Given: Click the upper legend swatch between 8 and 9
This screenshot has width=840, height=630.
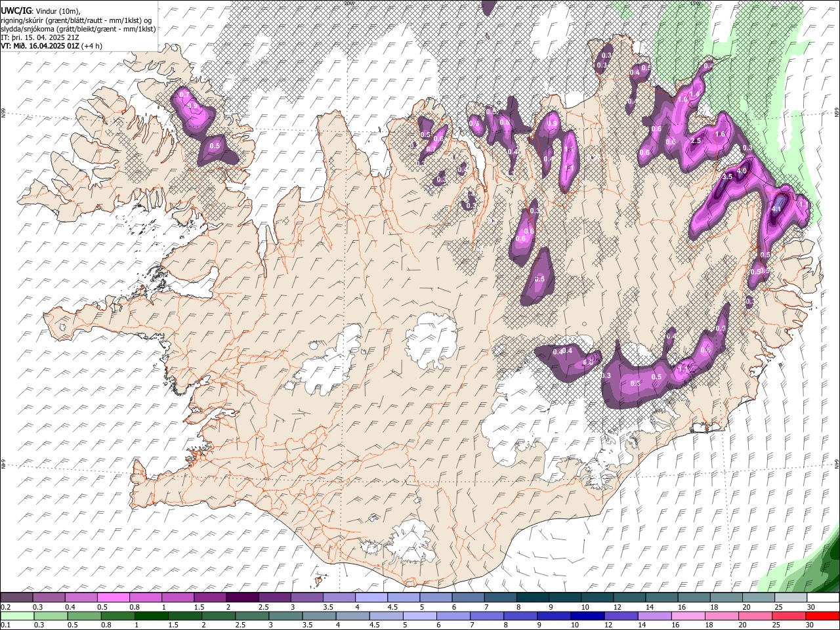Looking at the screenshot, I should pos(532,598).
